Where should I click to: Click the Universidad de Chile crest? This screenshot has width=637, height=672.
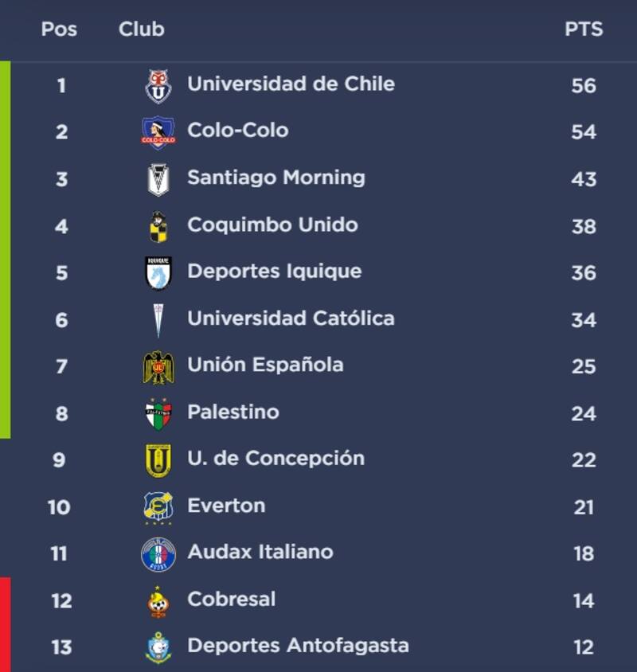click(158, 86)
